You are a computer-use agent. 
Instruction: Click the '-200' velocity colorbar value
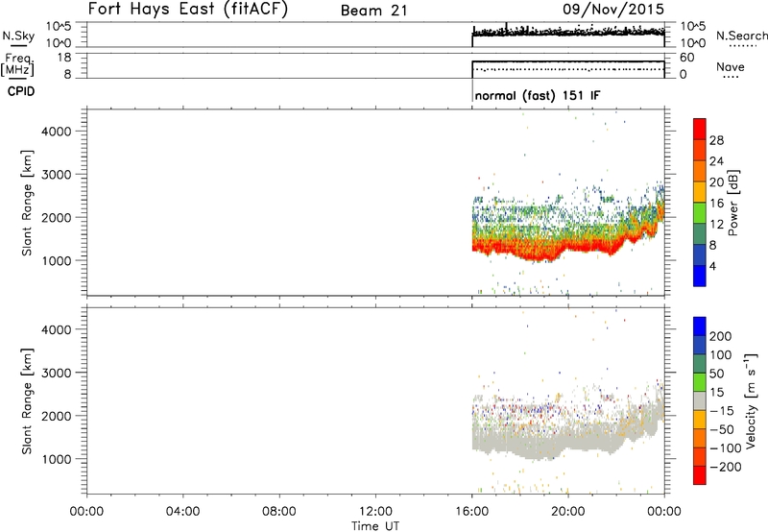[726, 467]
